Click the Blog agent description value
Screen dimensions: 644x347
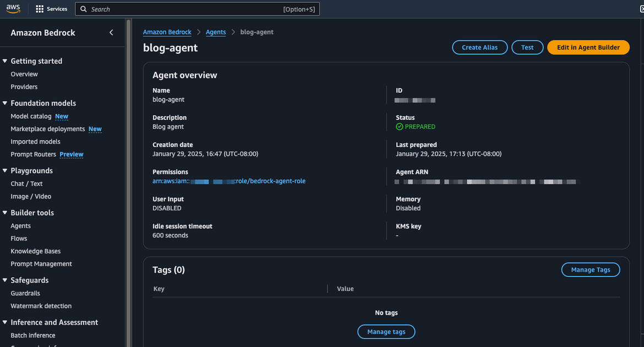click(x=168, y=126)
